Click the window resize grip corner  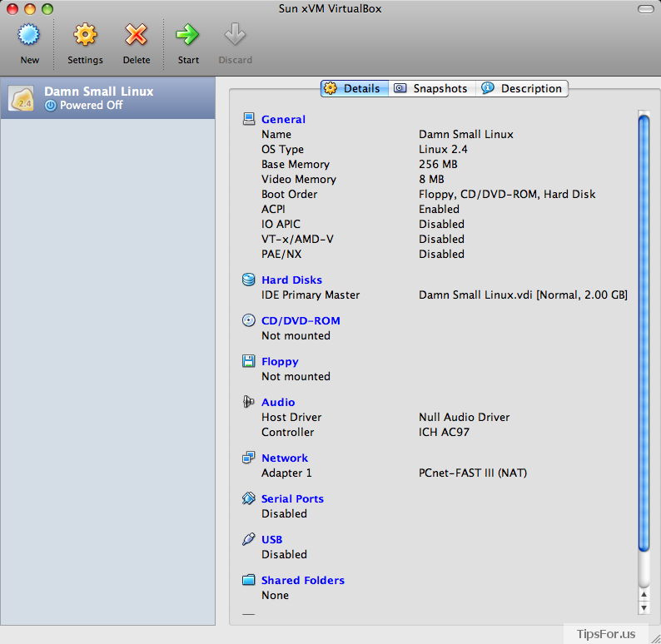[x=655, y=639]
